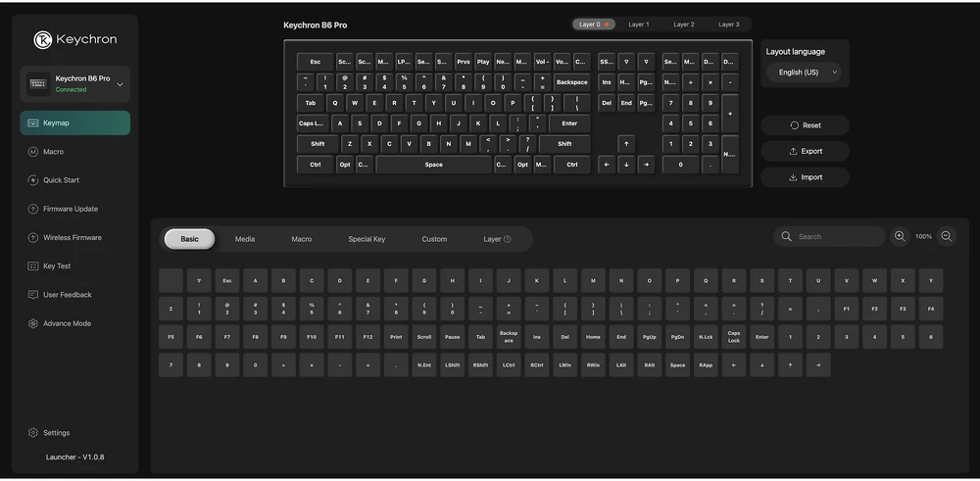
Task: Switch to Layer 2
Action: point(684,24)
